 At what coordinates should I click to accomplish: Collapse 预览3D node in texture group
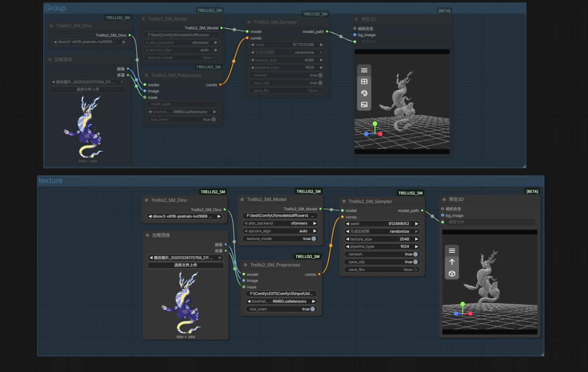(x=444, y=199)
